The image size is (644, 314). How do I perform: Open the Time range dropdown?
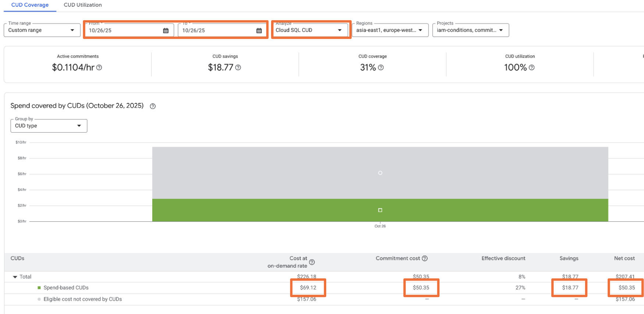pyautogui.click(x=42, y=30)
